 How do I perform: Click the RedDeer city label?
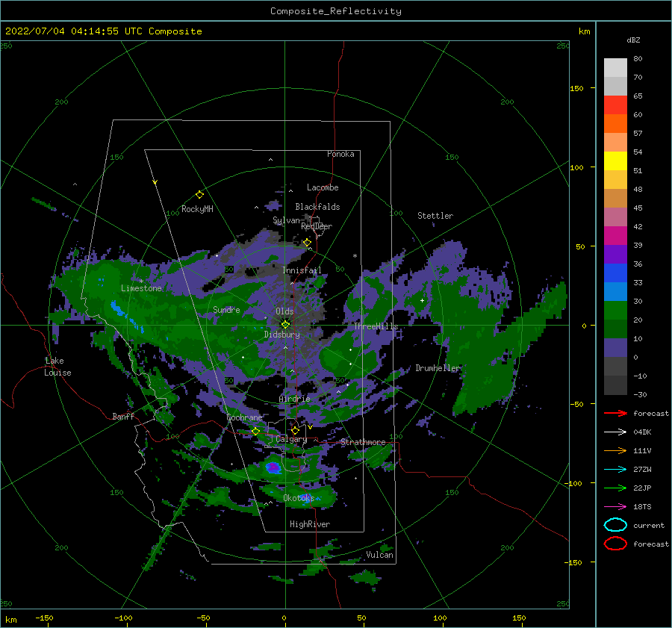[317, 226]
